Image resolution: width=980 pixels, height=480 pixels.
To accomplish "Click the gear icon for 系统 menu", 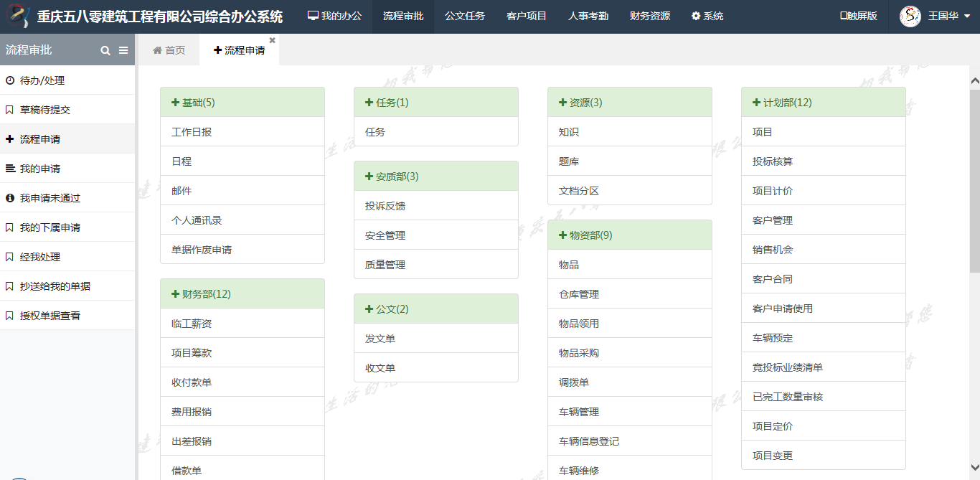I will coord(695,17).
